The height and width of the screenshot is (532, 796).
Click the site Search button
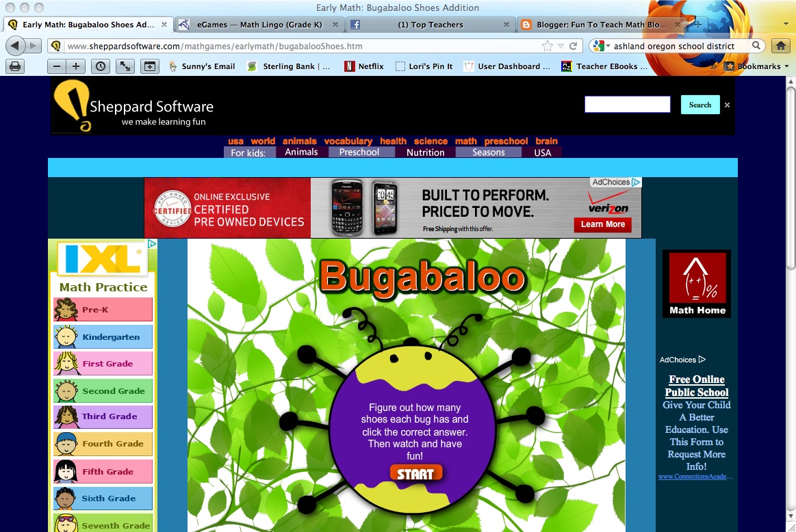[x=700, y=105]
